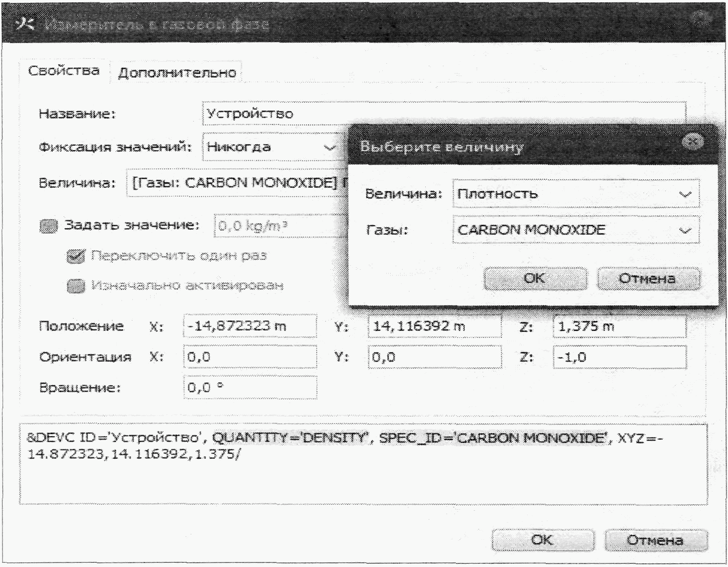Open the Фиксация значений dropdown
The height and width of the screenshot is (567, 728).
pos(270,147)
